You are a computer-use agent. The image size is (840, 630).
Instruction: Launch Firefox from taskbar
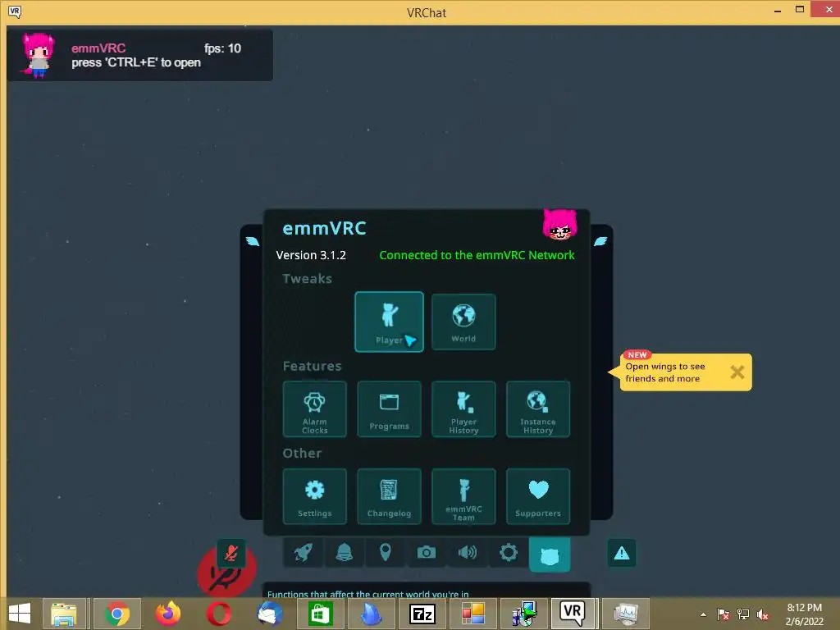167,614
